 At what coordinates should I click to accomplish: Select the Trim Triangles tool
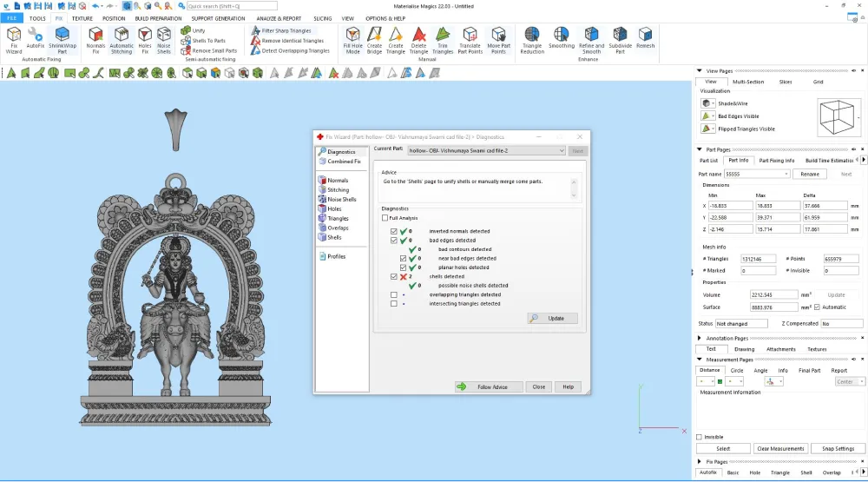[x=443, y=41]
